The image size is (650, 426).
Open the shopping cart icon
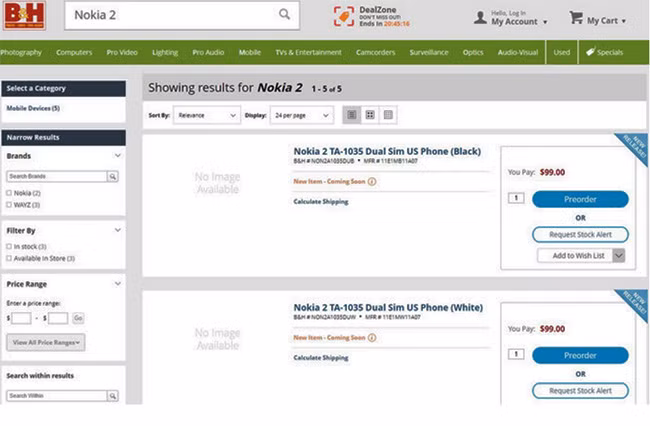576,18
